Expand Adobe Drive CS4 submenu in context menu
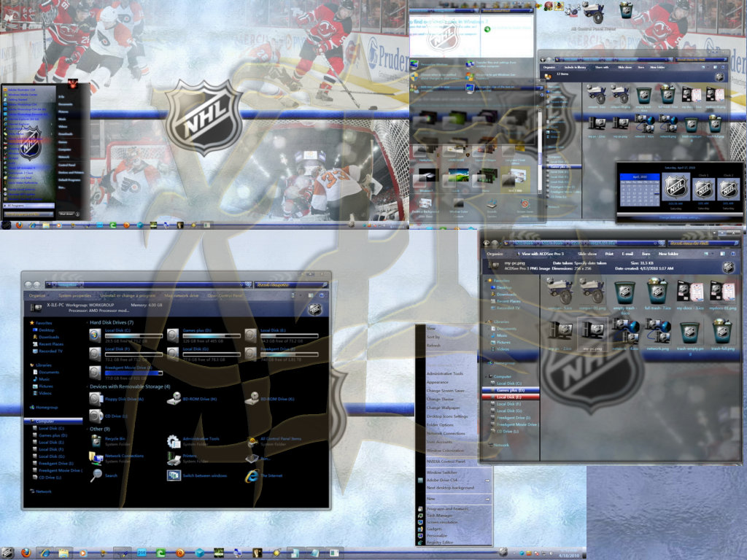This screenshot has width=747, height=560. click(487, 481)
